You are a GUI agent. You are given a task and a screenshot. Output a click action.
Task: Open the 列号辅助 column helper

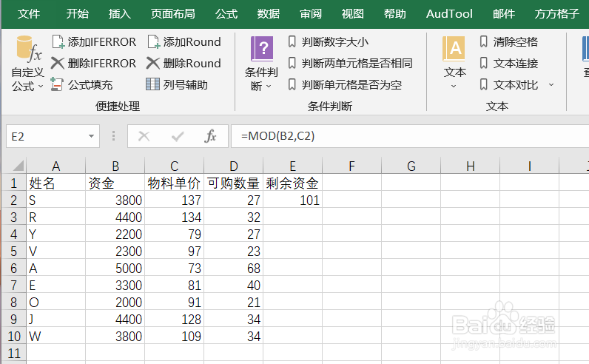[x=177, y=84]
